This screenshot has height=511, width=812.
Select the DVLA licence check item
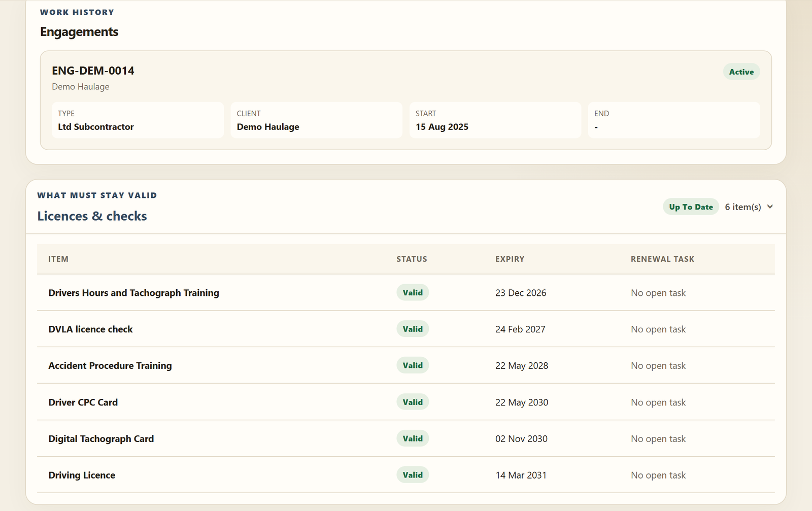point(90,329)
